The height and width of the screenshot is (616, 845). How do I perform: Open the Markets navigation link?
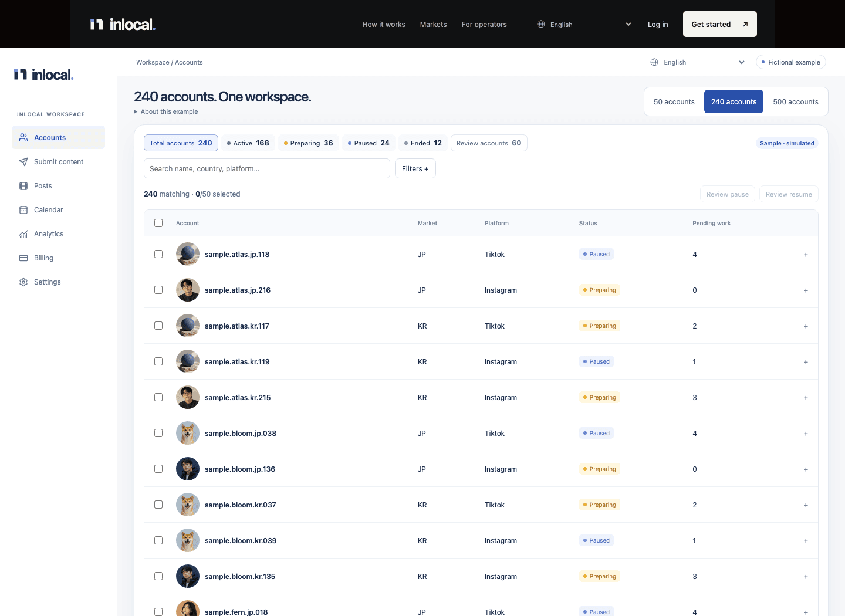pyautogui.click(x=433, y=24)
